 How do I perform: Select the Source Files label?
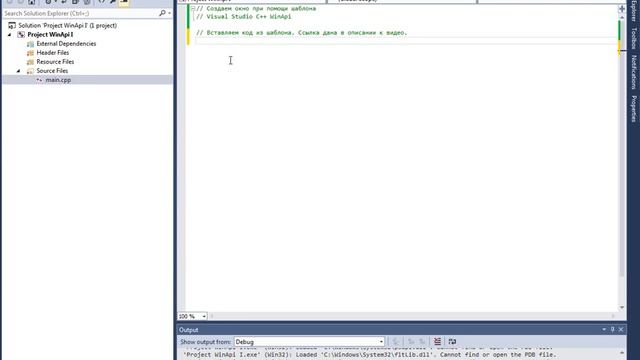click(x=52, y=71)
